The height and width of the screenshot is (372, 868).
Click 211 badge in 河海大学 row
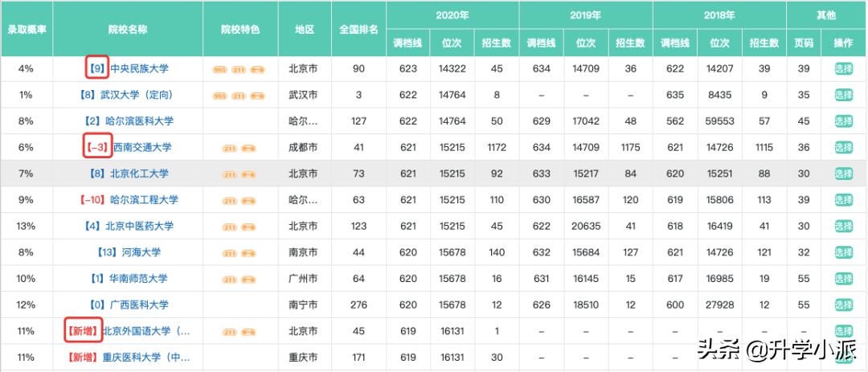coord(229,254)
